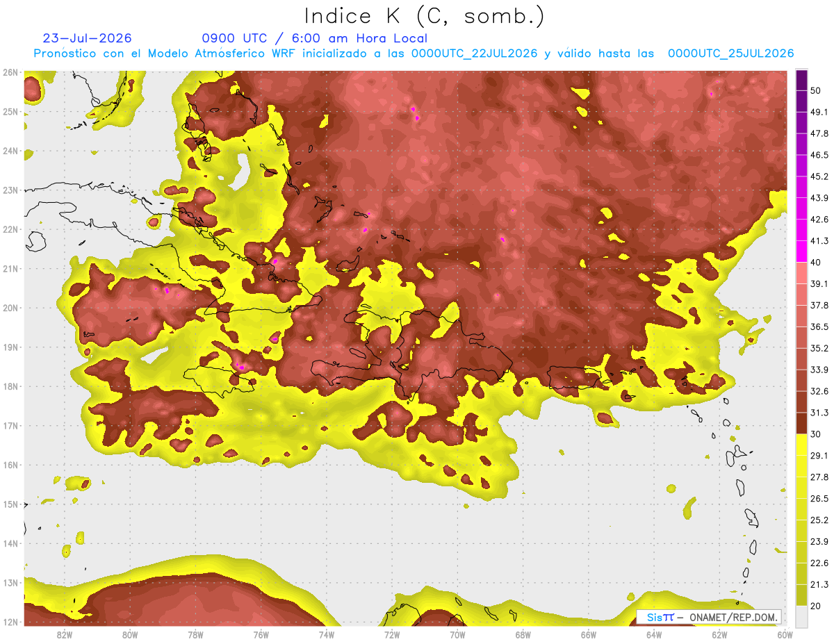The image size is (834, 644).
Task: Click the colorbar value "23.9"
Action: click(819, 541)
